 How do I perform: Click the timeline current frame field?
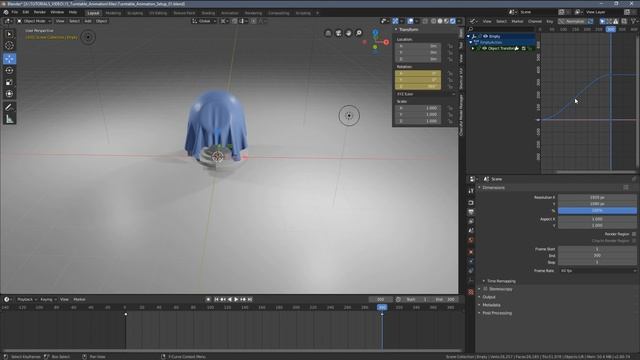(x=380, y=300)
